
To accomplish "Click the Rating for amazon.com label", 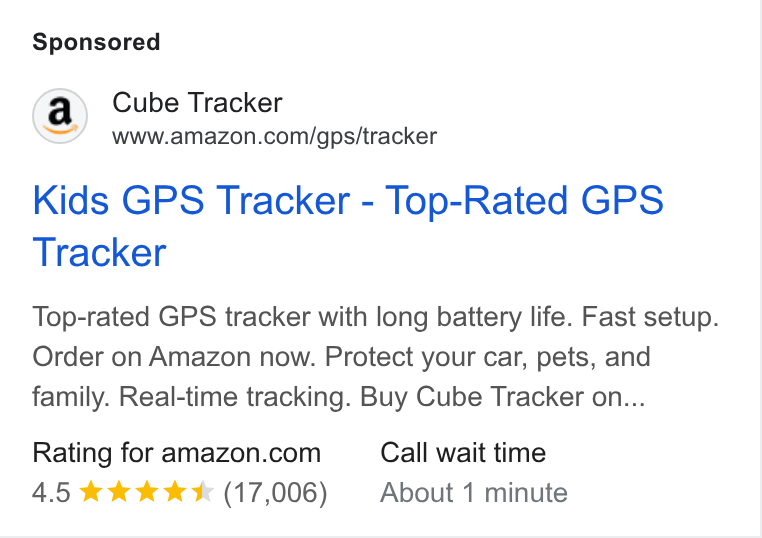I will pos(177,453).
